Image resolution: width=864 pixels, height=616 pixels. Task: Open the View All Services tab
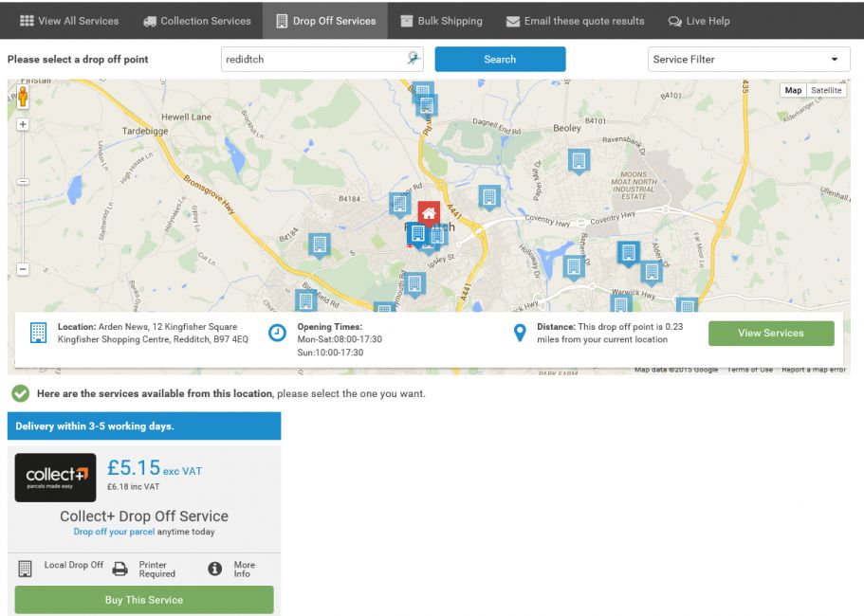(x=69, y=21)
